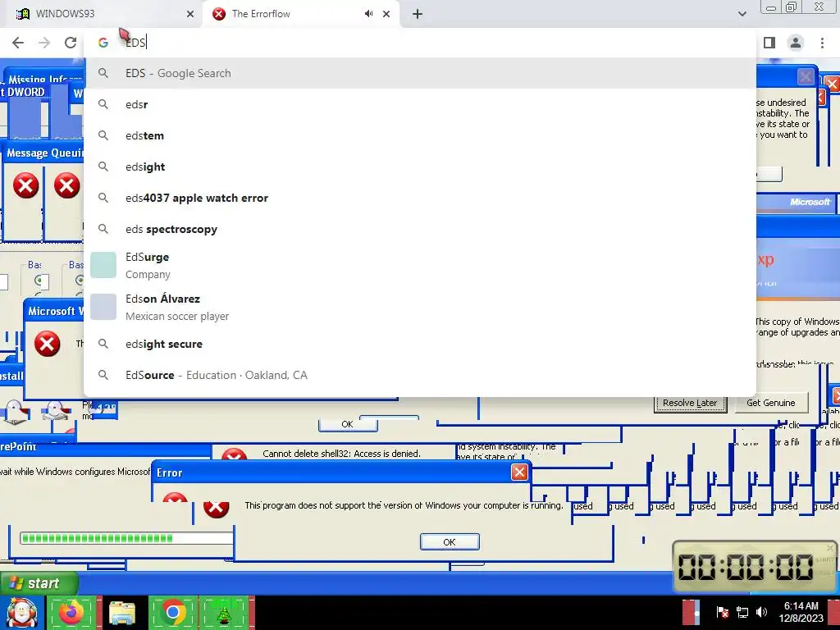
Task: Close the Error dialog with red X
Action: (x=519, y=472)
